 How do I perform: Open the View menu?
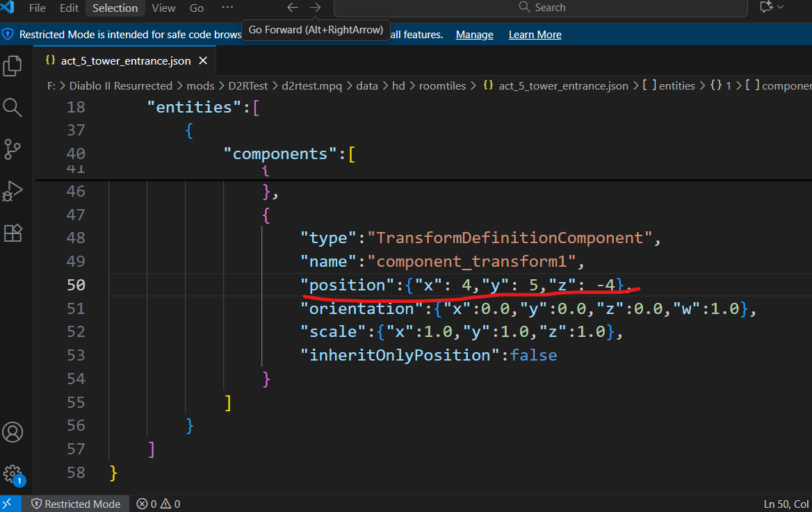point(163,8)
